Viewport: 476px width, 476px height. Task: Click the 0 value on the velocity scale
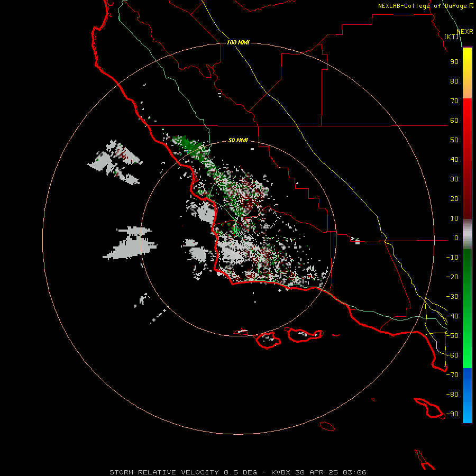(x=456, y=238)
